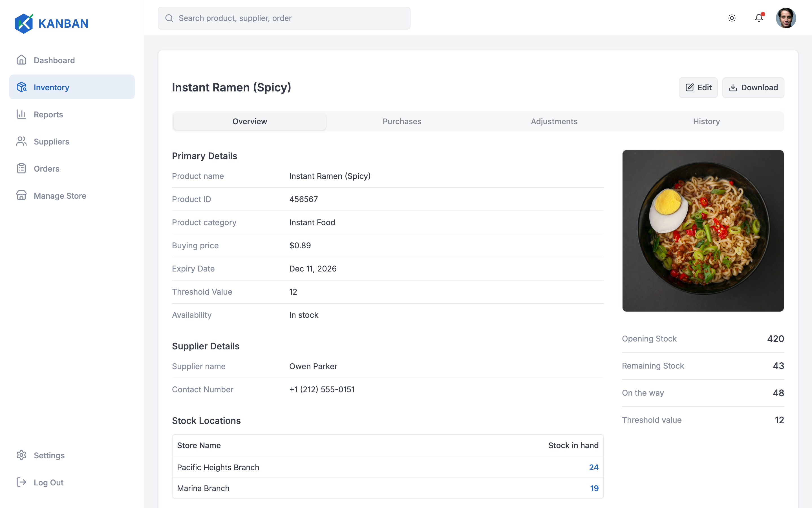Click supplier name Owen Parker

coord(313,366)
